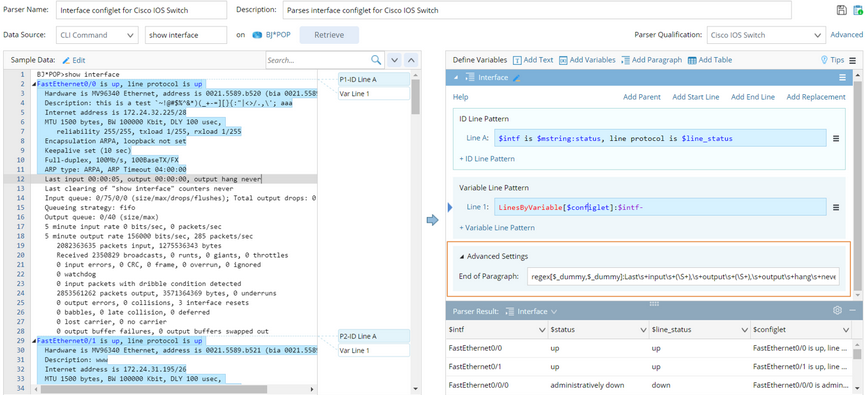Jump to previous search match arrow
This screenshot has height=395, width=865.
[412, 60]
